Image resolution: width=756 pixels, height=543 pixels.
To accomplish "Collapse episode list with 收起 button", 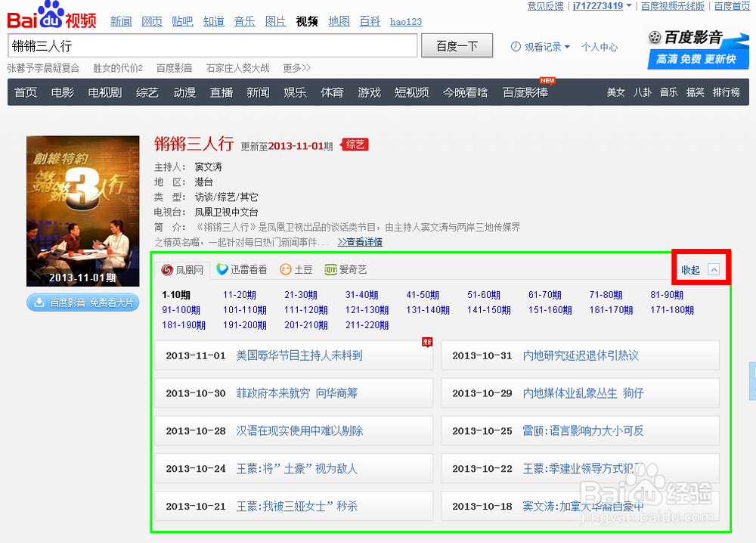I will point(696,268).
